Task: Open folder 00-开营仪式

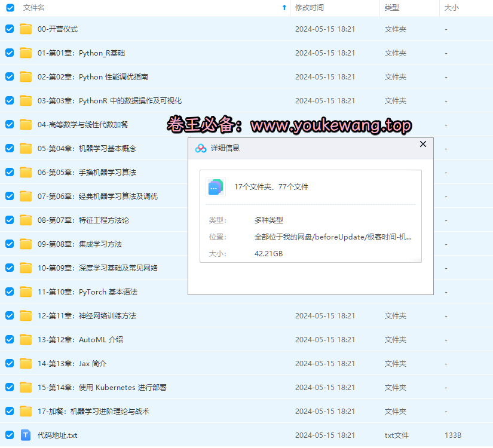Action: point(57,29)
